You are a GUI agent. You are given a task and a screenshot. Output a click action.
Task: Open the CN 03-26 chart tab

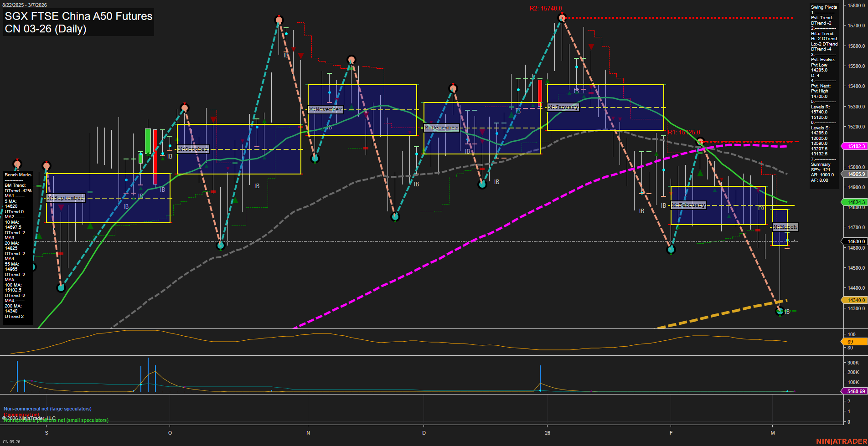(x=12, y=441)
